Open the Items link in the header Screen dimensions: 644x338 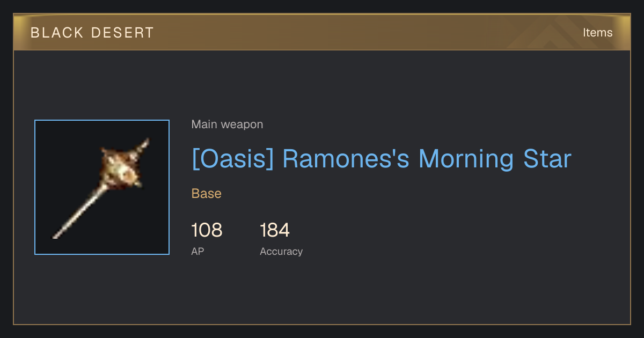click(597, 33)
